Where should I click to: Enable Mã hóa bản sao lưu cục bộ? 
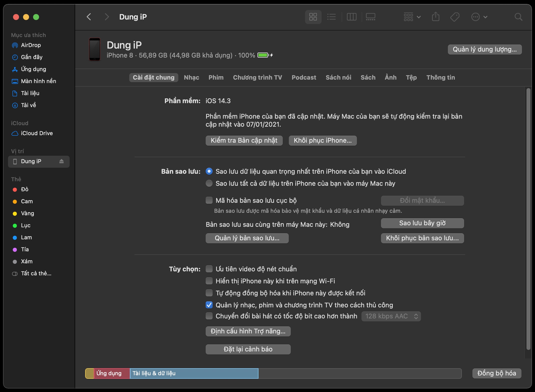tap(209, 201)
